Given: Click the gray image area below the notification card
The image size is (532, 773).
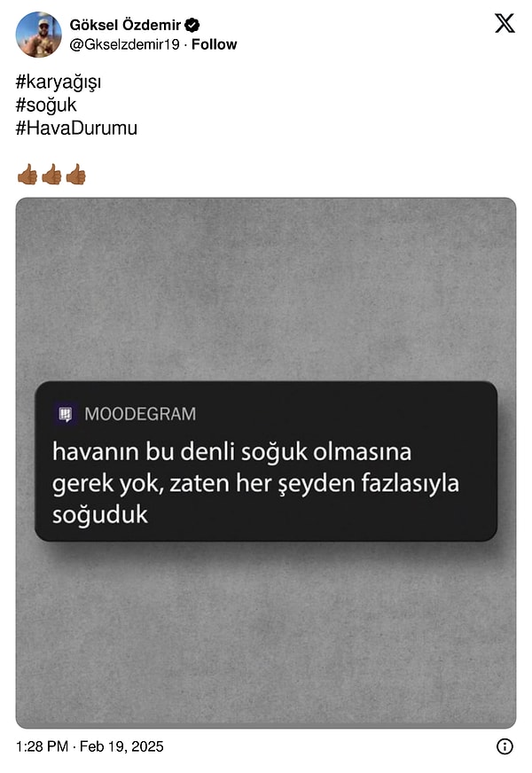Looking at the screenshot, I should 266,635.
